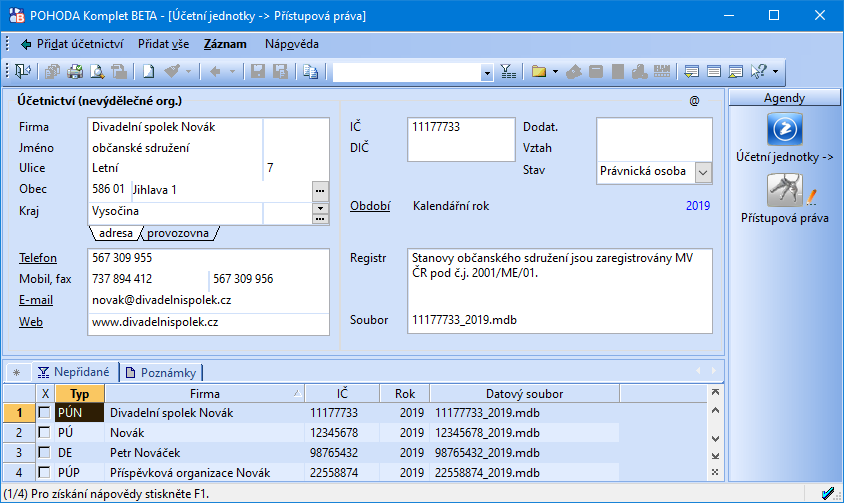Expand the brush icon dropdown arrow
844x503 pixels.
(x=188, y=72)
